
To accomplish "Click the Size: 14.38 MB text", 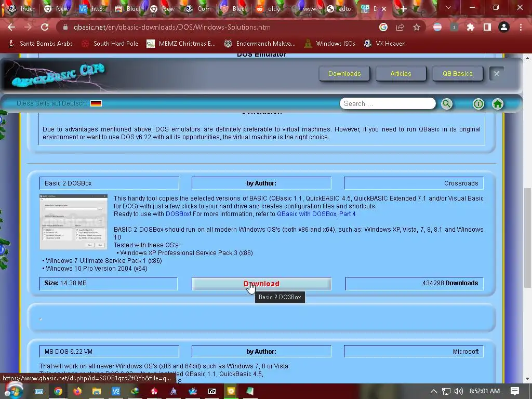I will pyautogui.click(x=65, y=283).
